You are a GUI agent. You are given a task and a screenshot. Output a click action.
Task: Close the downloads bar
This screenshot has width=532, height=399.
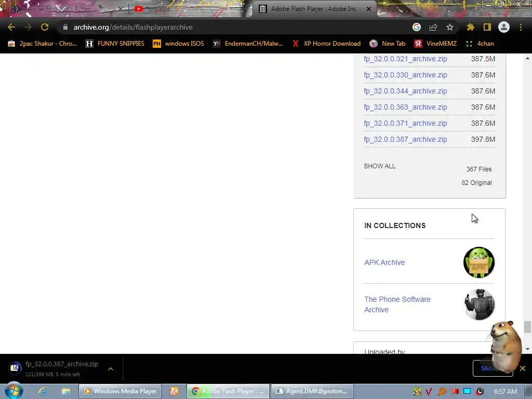pyautogui.click(x=523, y=368)
